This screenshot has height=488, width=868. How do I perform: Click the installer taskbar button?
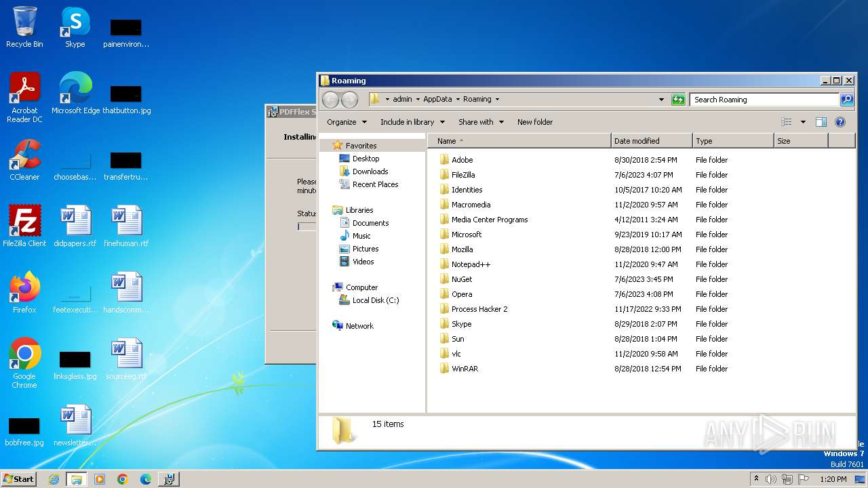tap(169, 479)
